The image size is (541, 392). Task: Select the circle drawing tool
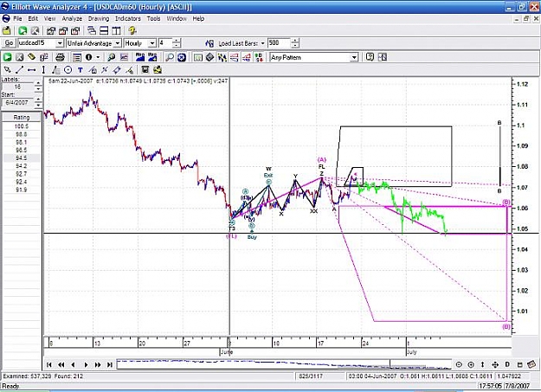pos(68,70)
